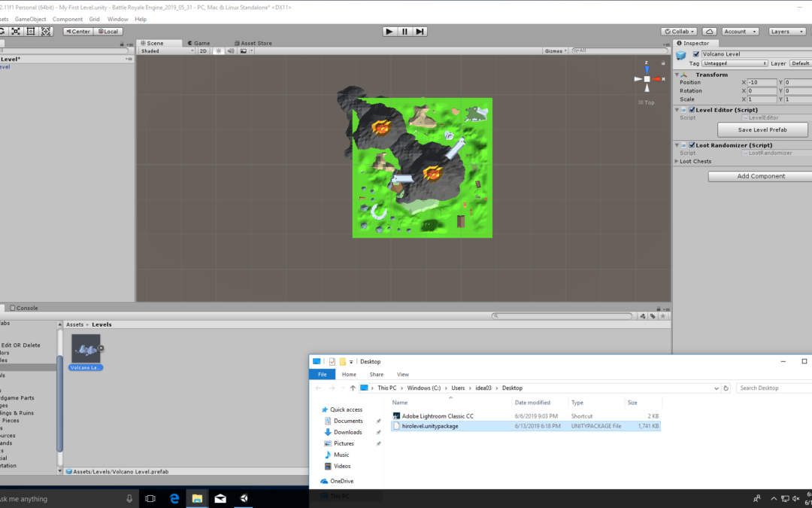The width and height of the screenshot is (812, 508).
Task: Switch to the Game tab
Action: pos(198,43)
